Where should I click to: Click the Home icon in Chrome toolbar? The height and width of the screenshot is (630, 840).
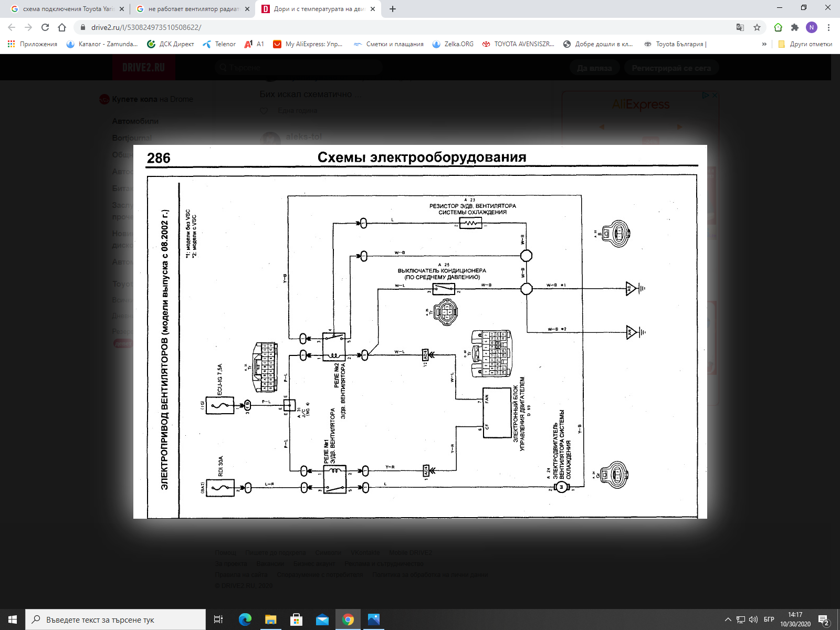[x=62, y=27]
